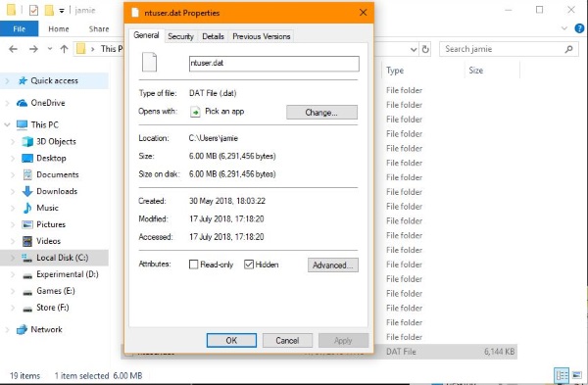Click the Downloads arrow icon in sidebar

[x=27, y=191]
